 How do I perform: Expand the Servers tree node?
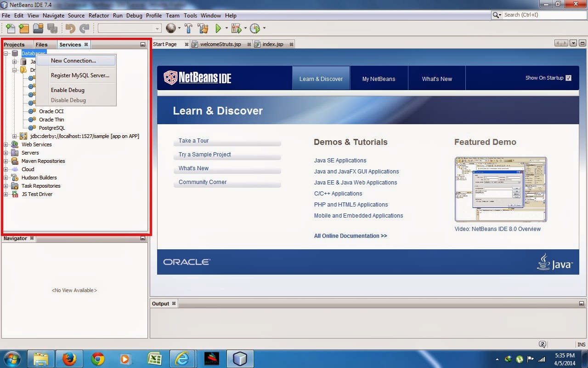(x=6, y=153)
